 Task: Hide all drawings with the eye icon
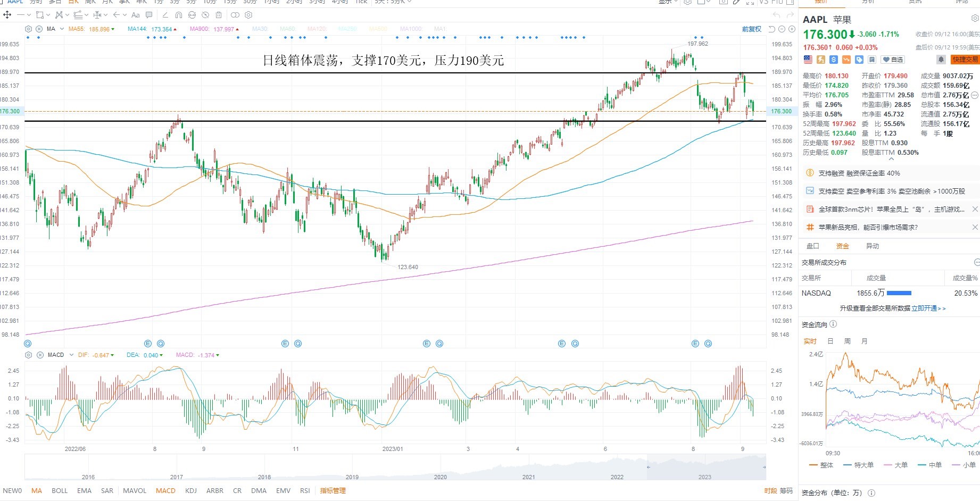tap(205, 15)
